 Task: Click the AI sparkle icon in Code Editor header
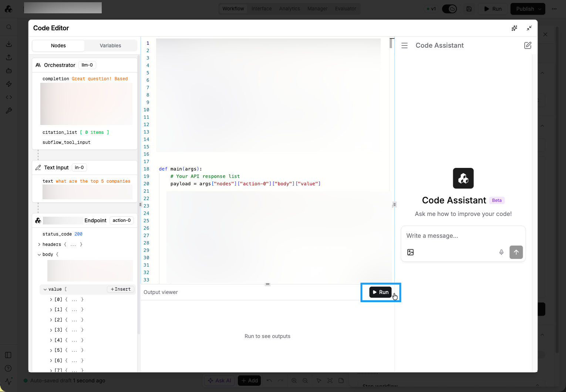tap(514, 28)
